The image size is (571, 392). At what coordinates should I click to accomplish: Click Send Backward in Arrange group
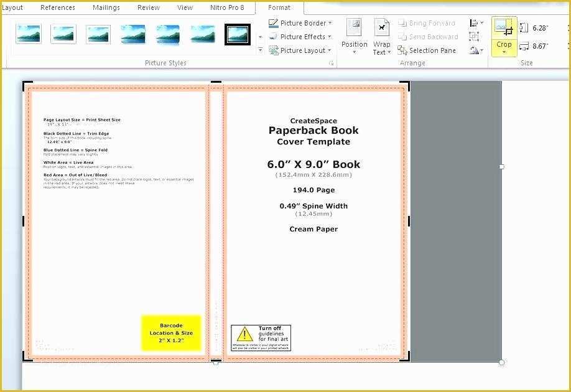(x=428, y=37)
